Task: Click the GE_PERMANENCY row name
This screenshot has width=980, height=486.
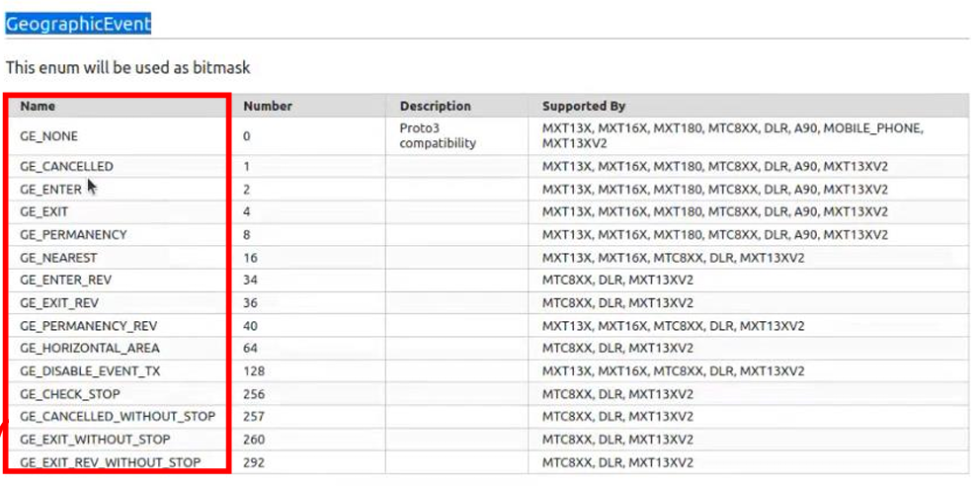Action: (73, 235)
